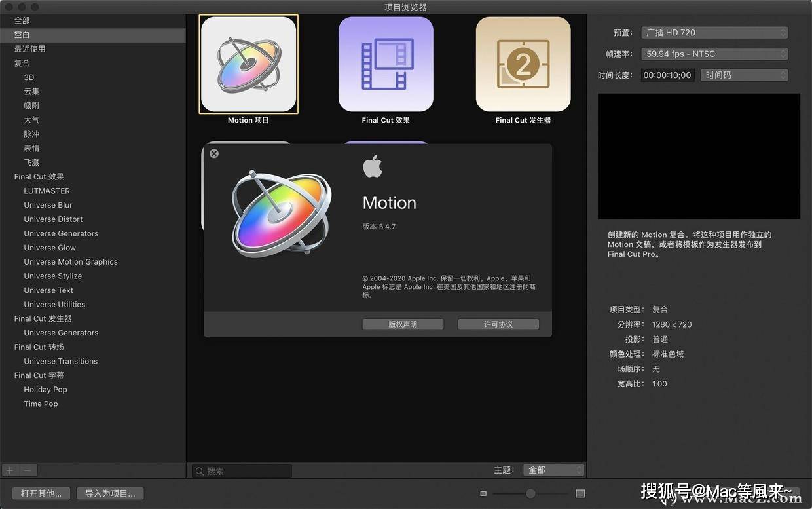The image size is (812, 509).
Task: Open the 主题 theme dropdown
Action: pyautogui.click(x=554, y=470)
